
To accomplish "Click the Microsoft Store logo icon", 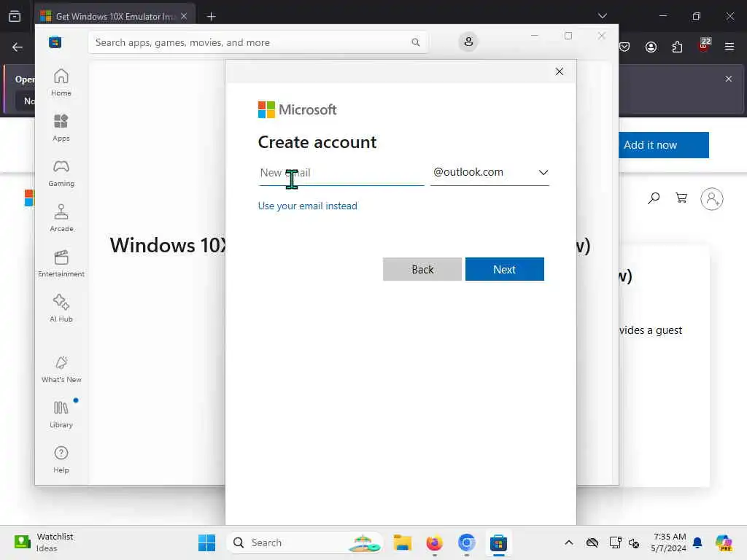I will pyautogui.click(x=55, y=42).
